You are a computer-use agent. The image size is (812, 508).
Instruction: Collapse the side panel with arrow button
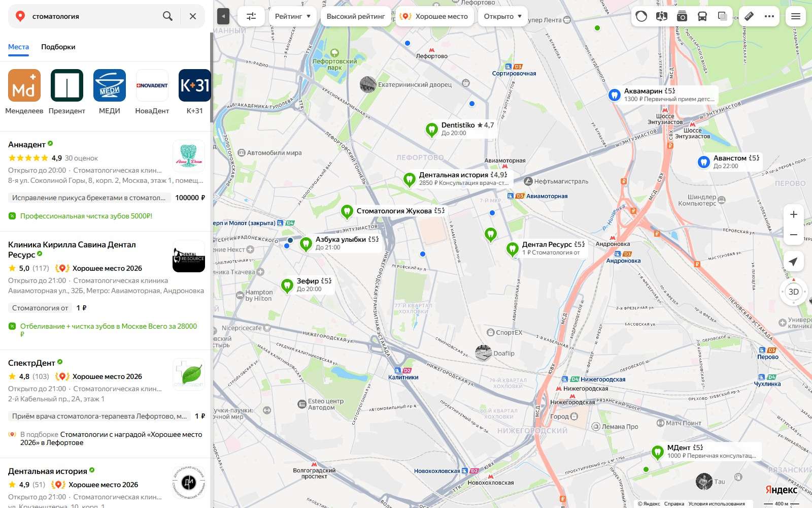[223, 16]
